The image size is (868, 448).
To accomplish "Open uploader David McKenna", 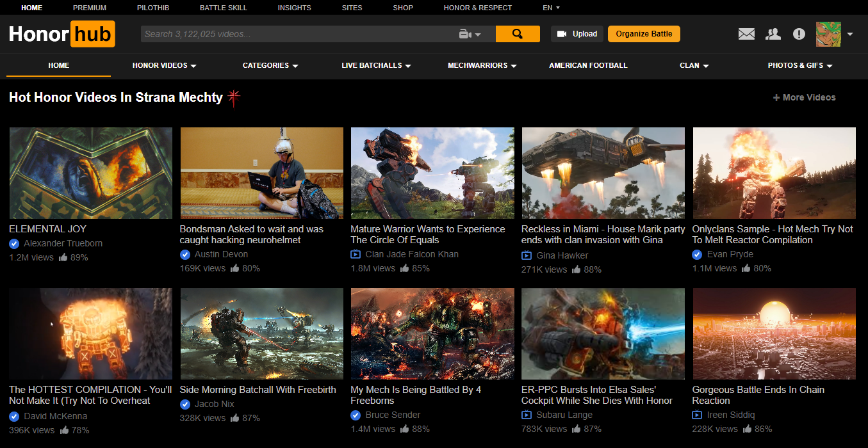I will coord(56,416).
